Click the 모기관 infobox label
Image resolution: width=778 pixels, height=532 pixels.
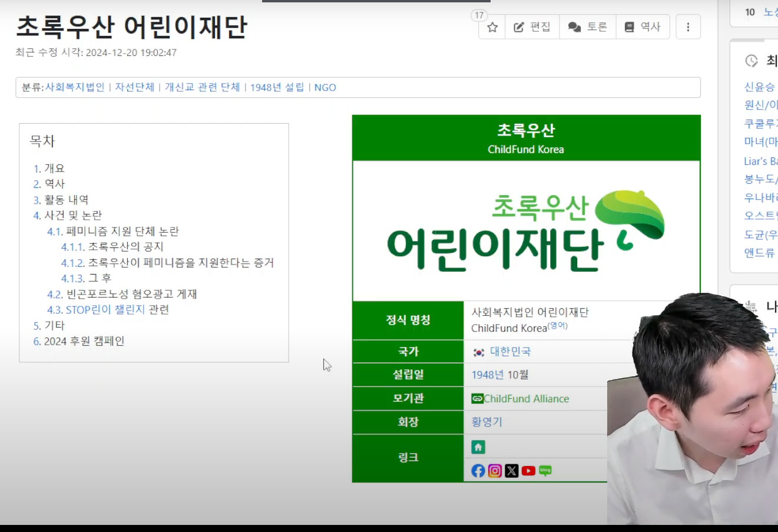(x=408, y=398)
